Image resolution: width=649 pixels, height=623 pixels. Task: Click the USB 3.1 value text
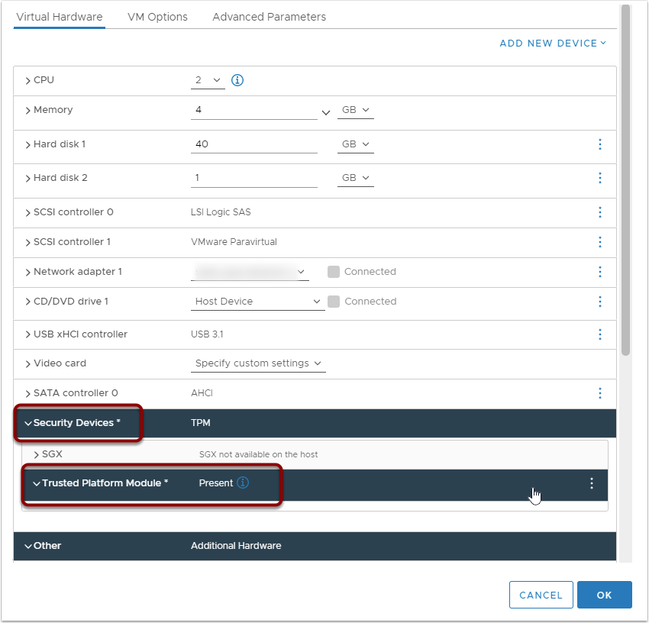(x=207, y=334)
